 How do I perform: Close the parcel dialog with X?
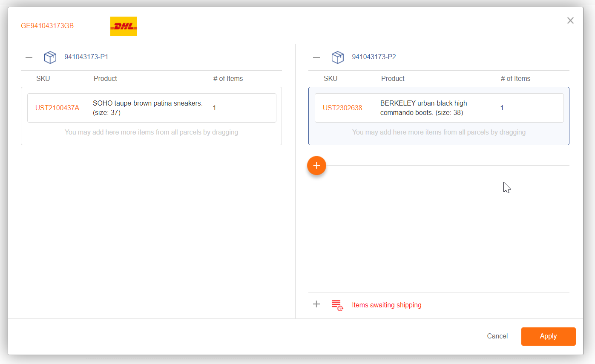click(x=570, y=20)
